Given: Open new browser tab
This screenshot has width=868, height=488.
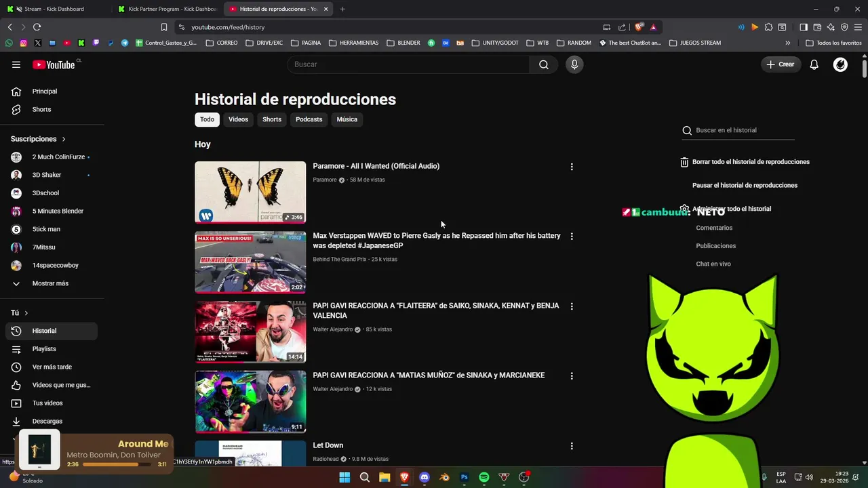Looking at the screenshot, I should (342, 9).
